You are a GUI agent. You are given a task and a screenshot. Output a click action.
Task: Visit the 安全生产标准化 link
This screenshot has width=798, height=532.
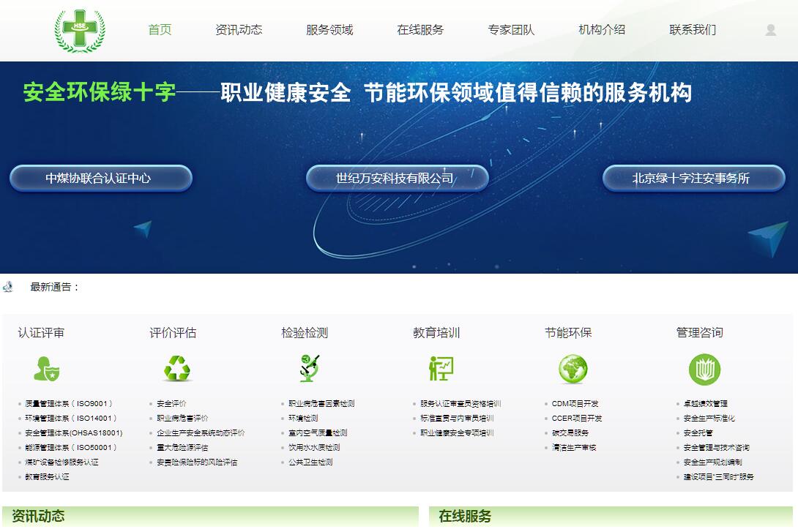pos(709,419)
